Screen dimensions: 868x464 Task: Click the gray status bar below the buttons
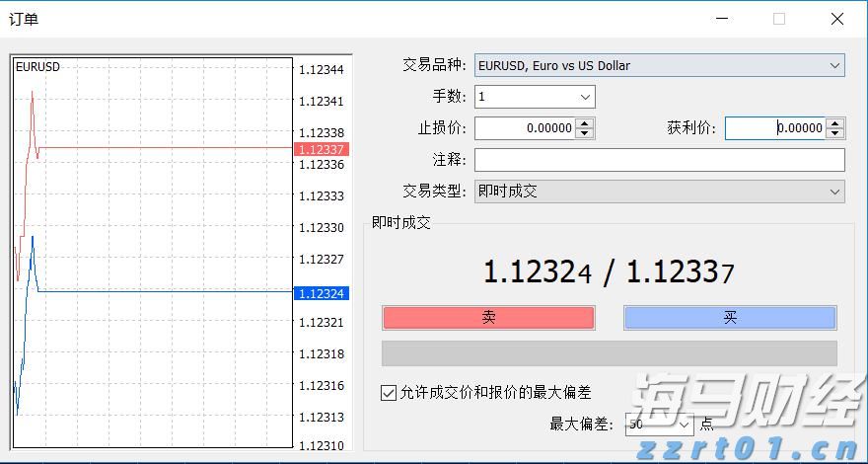[x=609, y=353]
